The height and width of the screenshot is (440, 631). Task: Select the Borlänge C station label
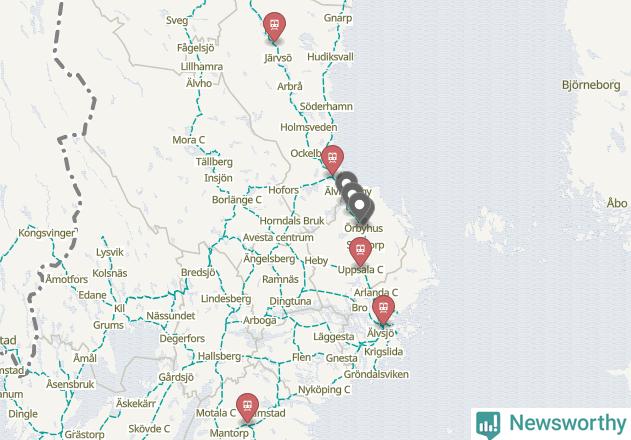coord(237,200)
